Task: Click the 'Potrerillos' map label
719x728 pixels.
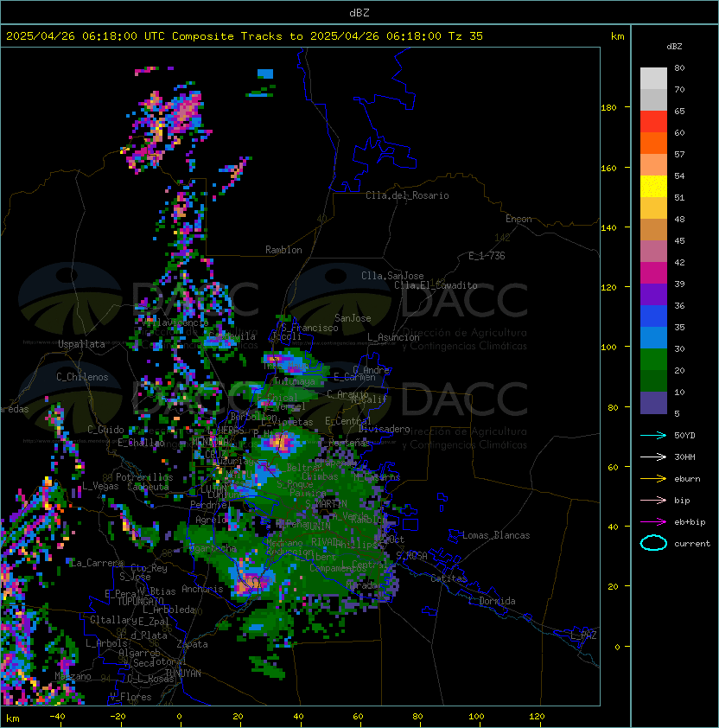Action: click(144, 477)
